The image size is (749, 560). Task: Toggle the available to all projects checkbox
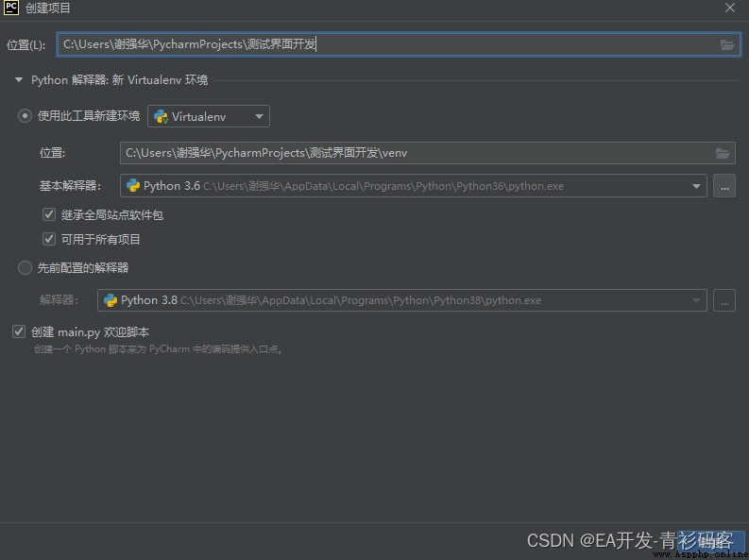coord(49,239)
